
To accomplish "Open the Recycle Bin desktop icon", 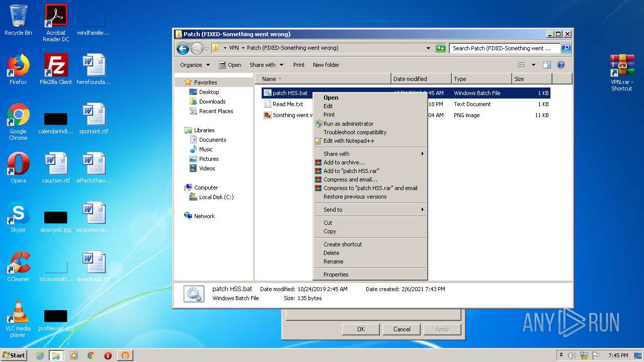I will pyautogui.click(x=18, y=20).
